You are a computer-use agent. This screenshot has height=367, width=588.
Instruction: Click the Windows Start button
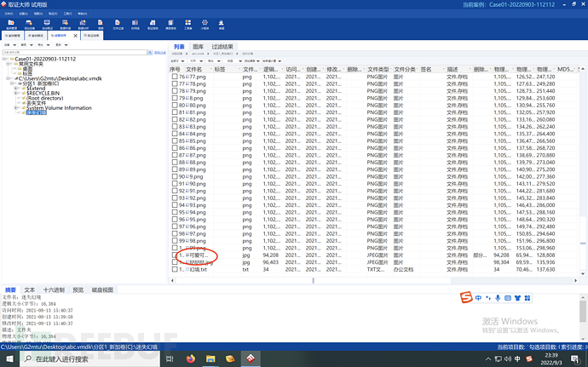(9, 358)
